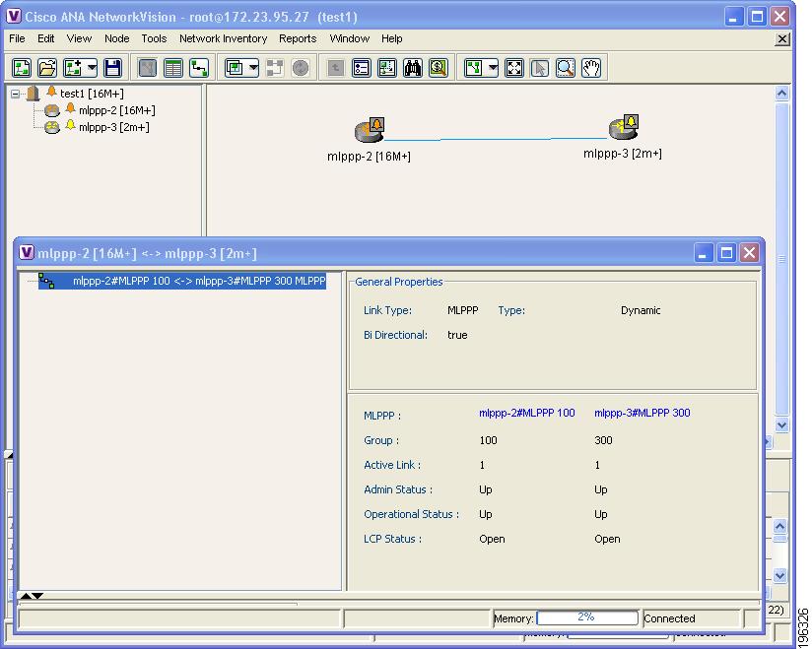Click the greyed go-to-parent arrow icon

pyautogui.click(x=336, y=68)
